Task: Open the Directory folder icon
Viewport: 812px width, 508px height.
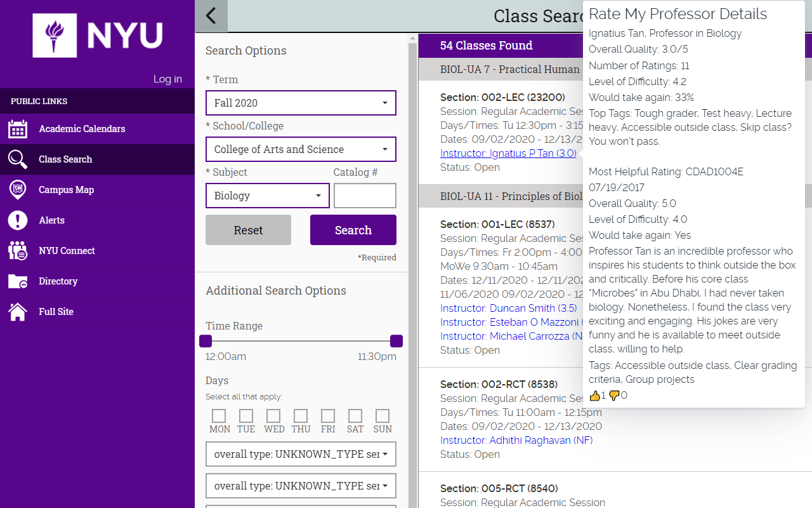Action: [18, 281]
